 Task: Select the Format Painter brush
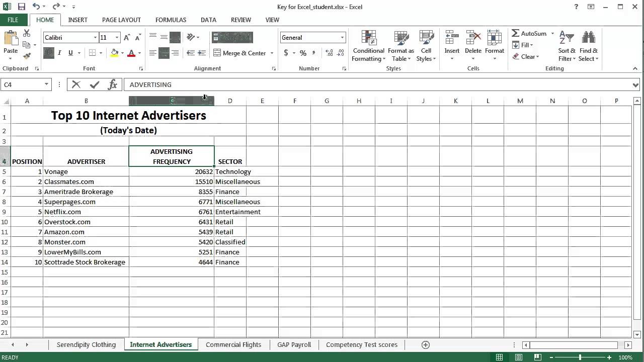pos(27,56)
